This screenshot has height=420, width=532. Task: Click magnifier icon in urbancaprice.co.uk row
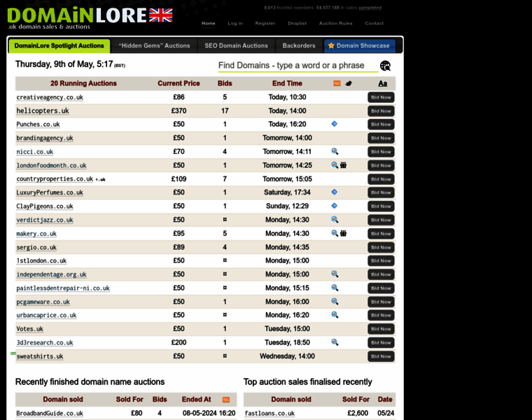tap(335, 315)
